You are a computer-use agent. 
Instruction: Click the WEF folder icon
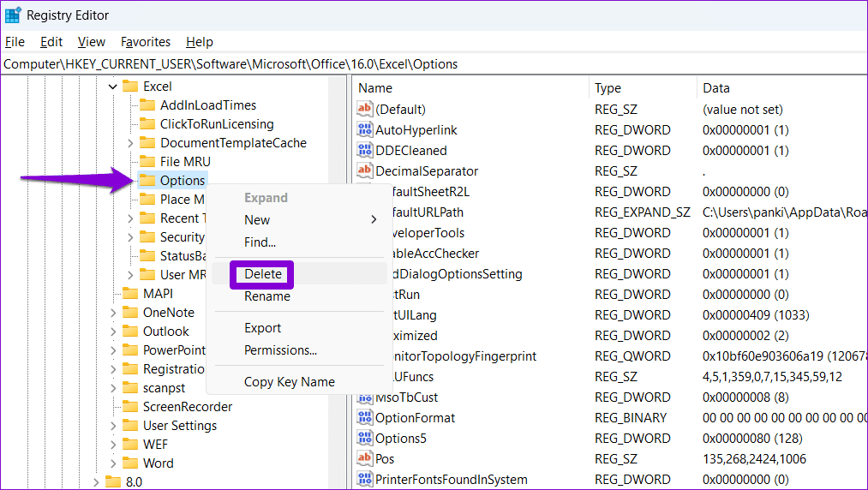tap(130, 444)
